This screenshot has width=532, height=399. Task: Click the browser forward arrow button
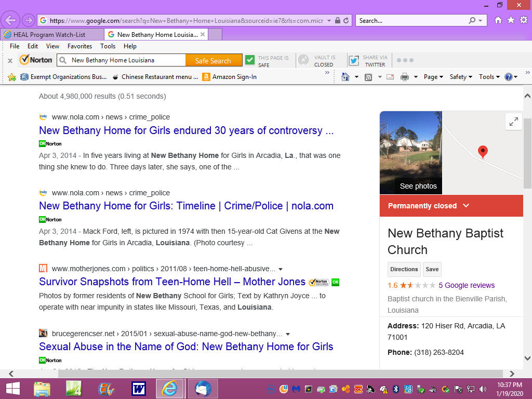pos(29,20)
